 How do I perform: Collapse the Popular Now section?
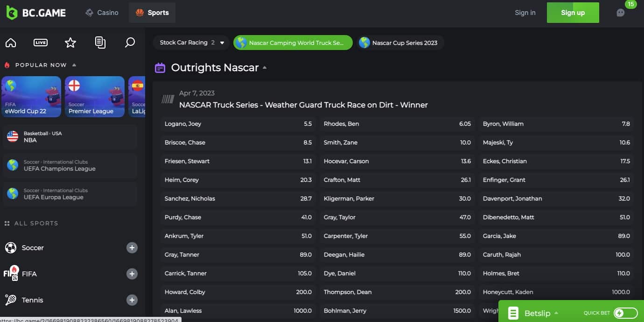pos(74,65)
